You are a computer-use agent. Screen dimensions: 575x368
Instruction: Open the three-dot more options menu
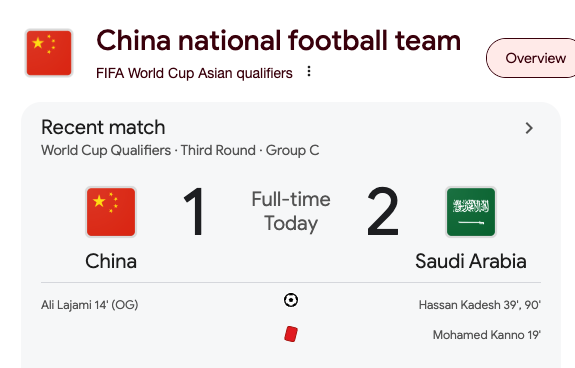click(309, 71)
